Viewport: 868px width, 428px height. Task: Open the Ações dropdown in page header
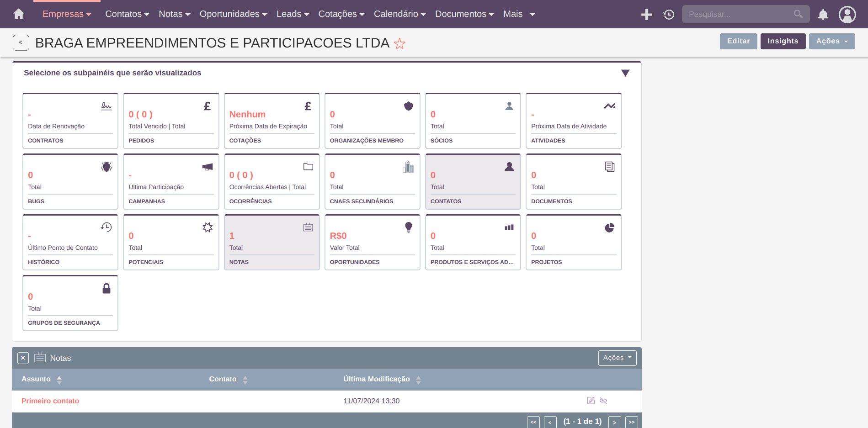tap(831, 41)
